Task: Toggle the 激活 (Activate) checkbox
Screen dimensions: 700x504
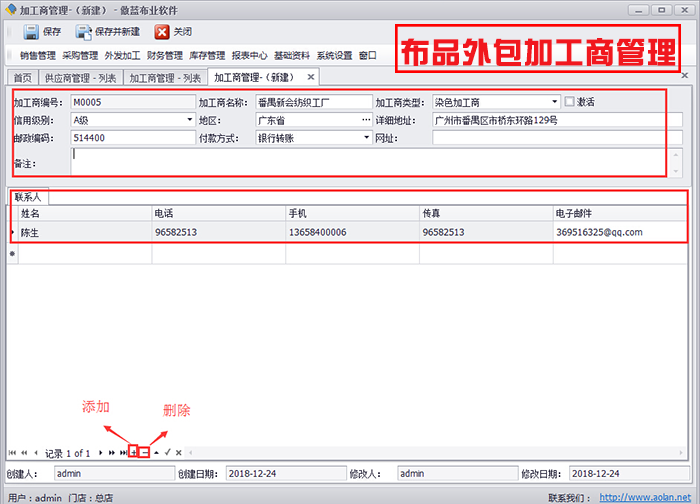Action: point(570,102)
